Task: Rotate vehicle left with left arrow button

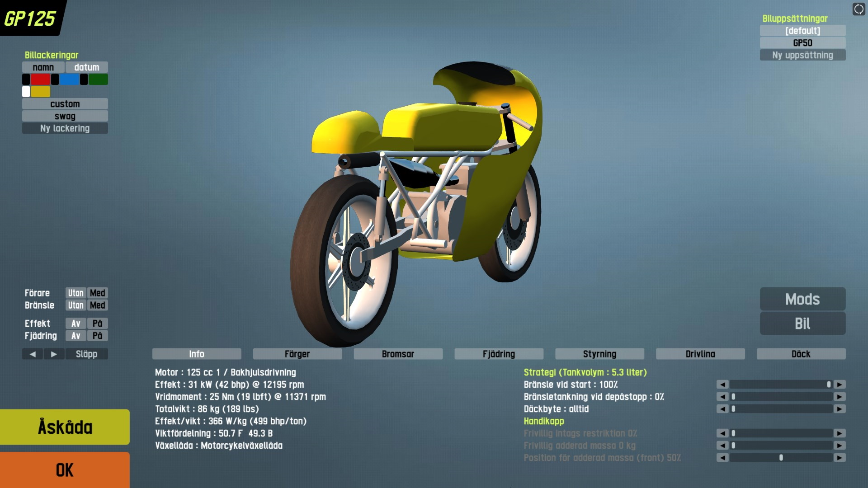Action: pos(33,354)
